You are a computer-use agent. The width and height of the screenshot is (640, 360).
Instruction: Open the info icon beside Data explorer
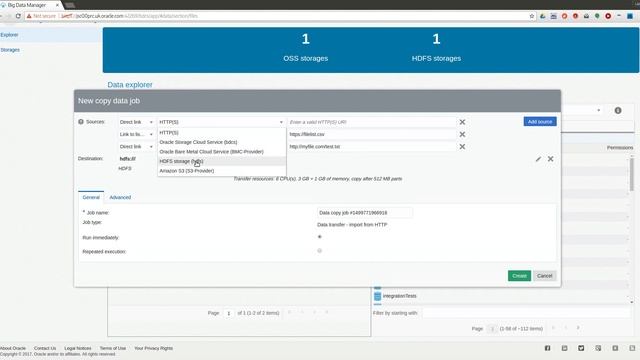(618, 110)
